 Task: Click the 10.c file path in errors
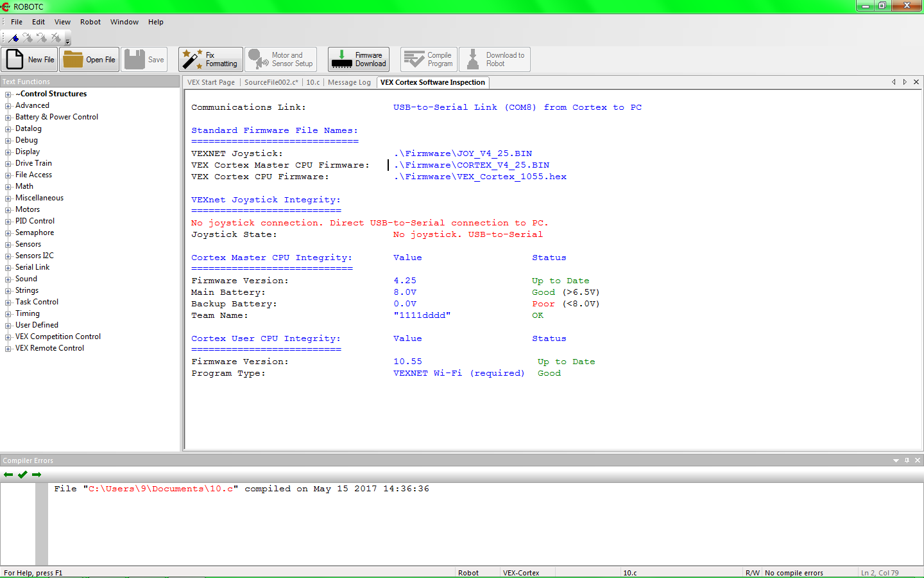click(160, 489)
